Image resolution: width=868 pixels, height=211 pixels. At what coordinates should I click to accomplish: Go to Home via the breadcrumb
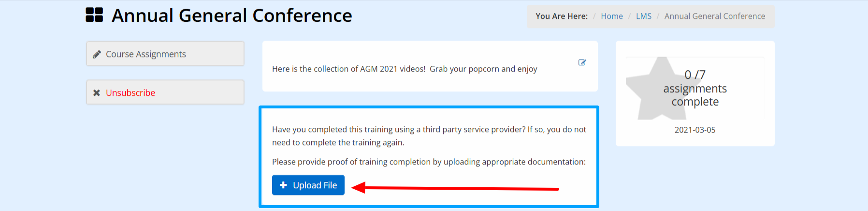coord(612,16)
